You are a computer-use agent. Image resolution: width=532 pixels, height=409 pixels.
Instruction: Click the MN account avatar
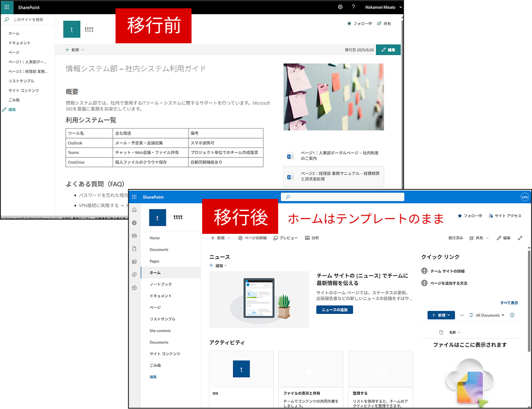pyautogui.click(x=524, y=197)
